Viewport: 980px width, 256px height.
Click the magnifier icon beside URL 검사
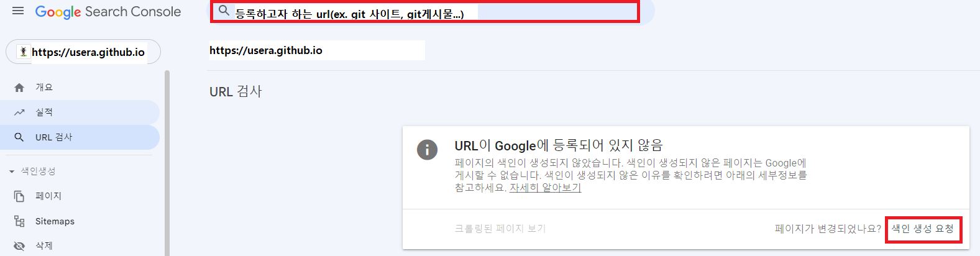[19, 137]
